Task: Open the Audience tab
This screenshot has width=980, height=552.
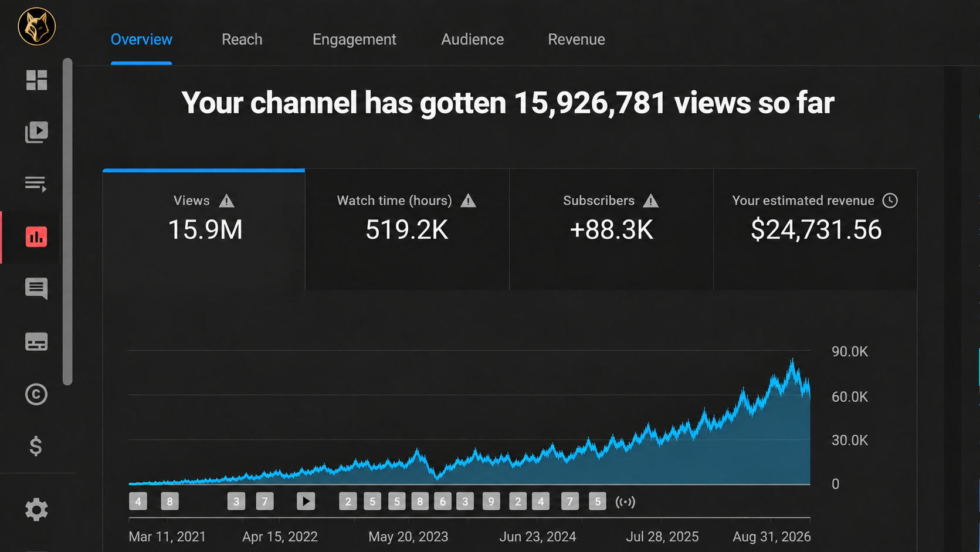Action: [x=473, y=39]
